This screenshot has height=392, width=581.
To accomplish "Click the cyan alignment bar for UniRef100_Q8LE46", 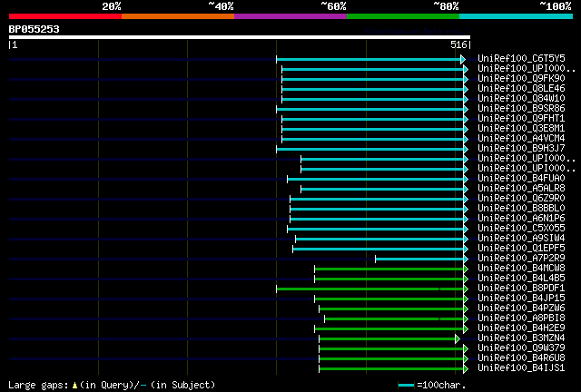I will point(372,89).
